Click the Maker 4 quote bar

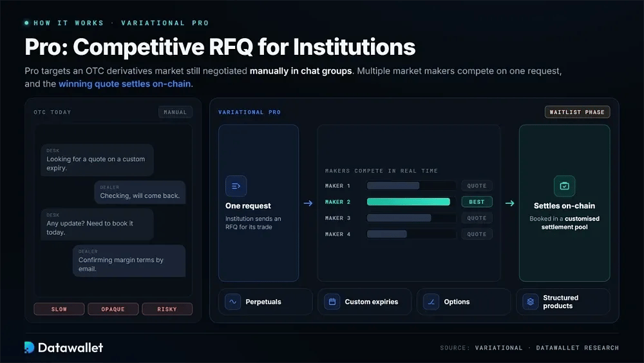[x=387, y=234]
